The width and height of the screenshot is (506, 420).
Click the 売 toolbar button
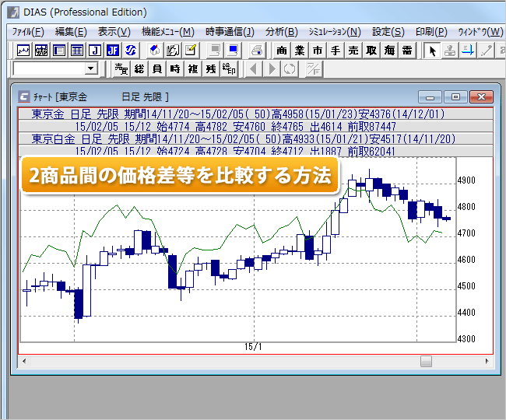pos(353,51)
